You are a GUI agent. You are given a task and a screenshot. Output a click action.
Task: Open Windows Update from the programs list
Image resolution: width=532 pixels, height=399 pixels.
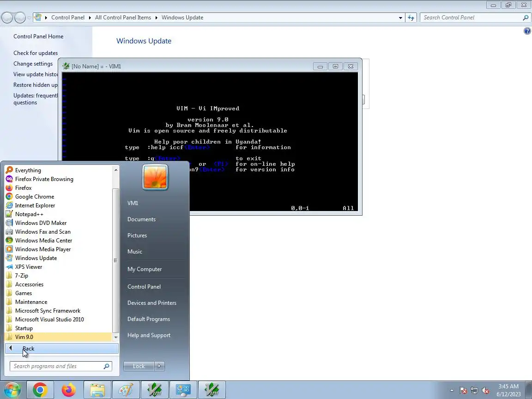coord(58,258)
